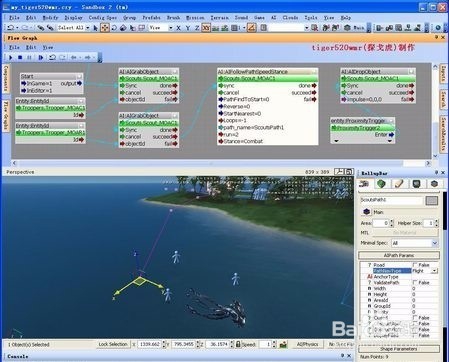449x362 pixels.
Task: Toggle the highlighted angle snap icon
Action: pyautogui.click(x=252, y=28)
